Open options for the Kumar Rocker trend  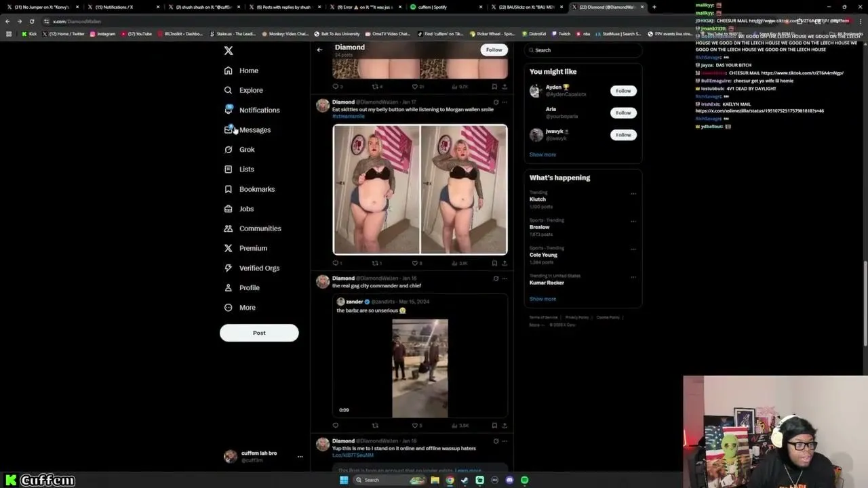(633, 277)
